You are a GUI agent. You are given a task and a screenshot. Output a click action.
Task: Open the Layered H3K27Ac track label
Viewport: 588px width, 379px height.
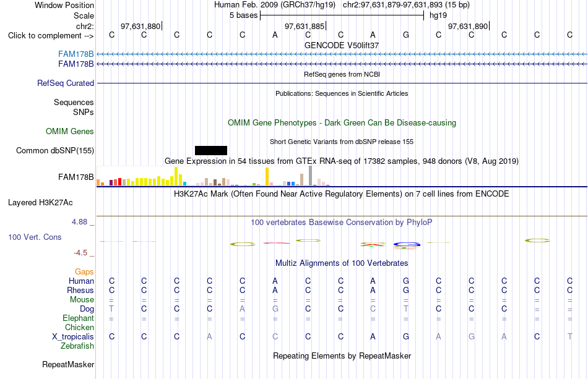click(x=40, y=203)
